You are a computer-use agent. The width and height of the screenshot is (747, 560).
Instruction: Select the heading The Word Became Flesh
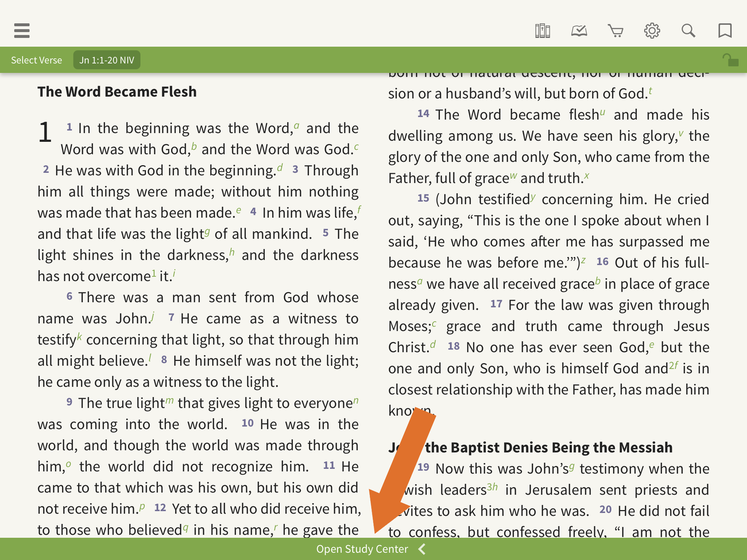point(117,92)
